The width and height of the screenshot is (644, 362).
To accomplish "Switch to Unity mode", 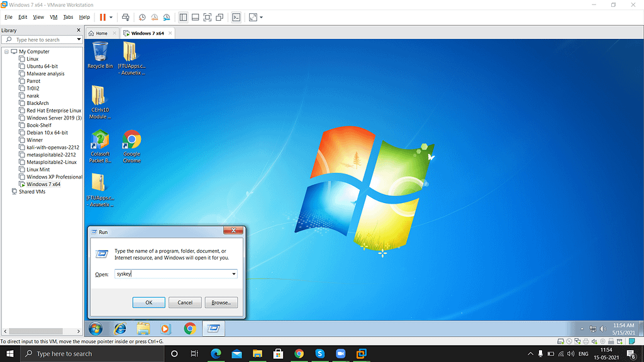I will click(x=219, y=17).
